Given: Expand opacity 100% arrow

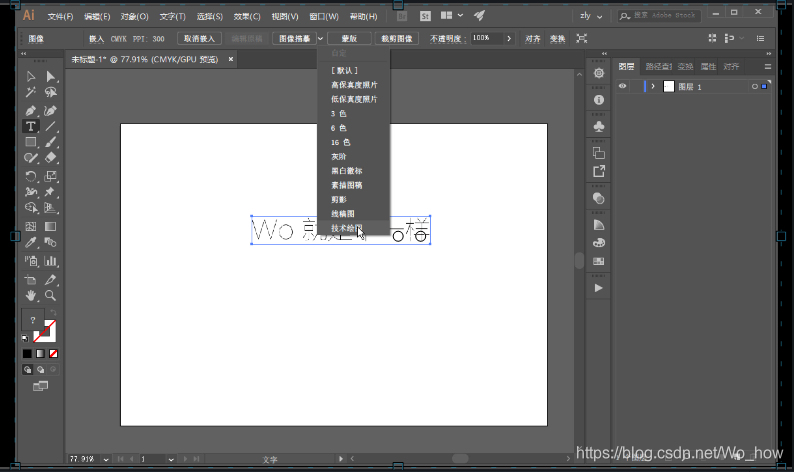Looking at the screenshot, I should [x=509, y=38].
